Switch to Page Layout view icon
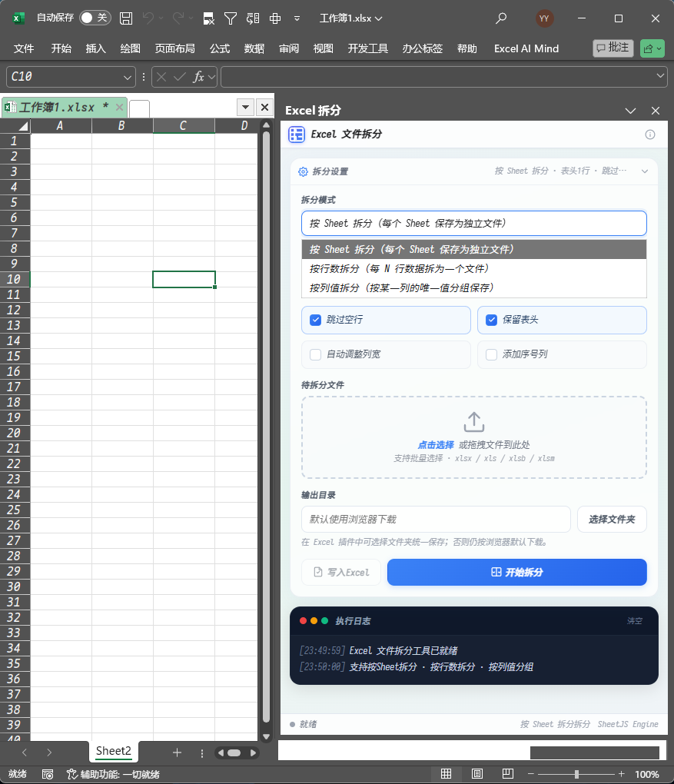The width and height of the screenshot is (674, 784). tap(477, 774)
